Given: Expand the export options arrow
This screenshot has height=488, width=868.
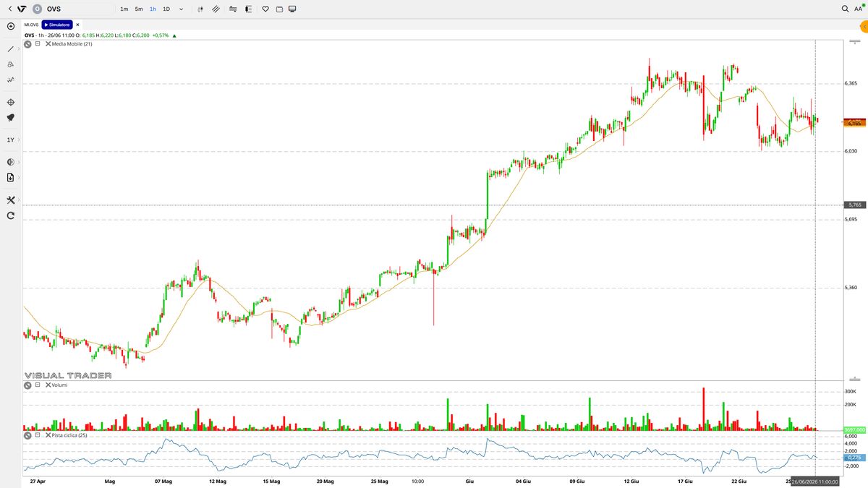Looking at the screenshot, I should [x=18, y=177].
